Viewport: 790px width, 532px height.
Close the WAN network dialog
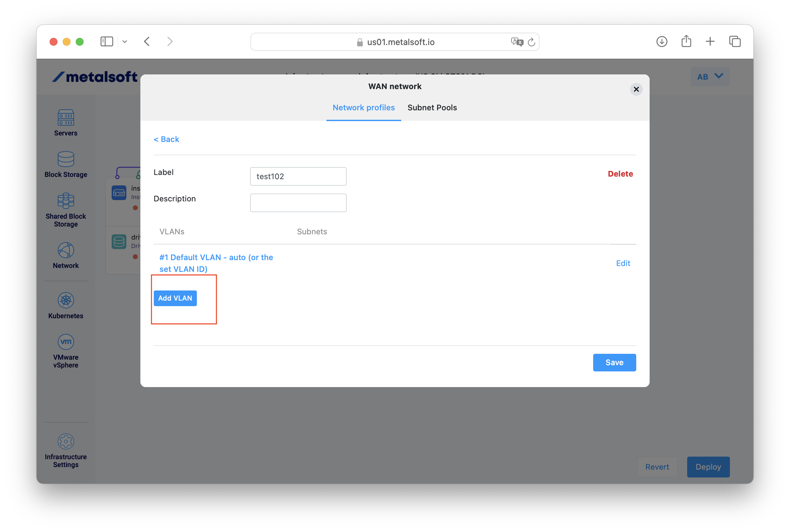(636, 89)
